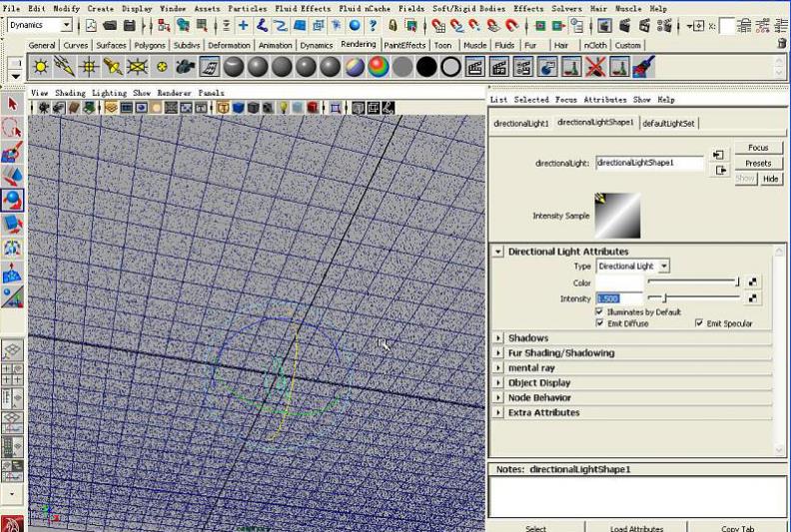Click the Focus button
This screenshot has width=791, height=532.
point(758,148)
